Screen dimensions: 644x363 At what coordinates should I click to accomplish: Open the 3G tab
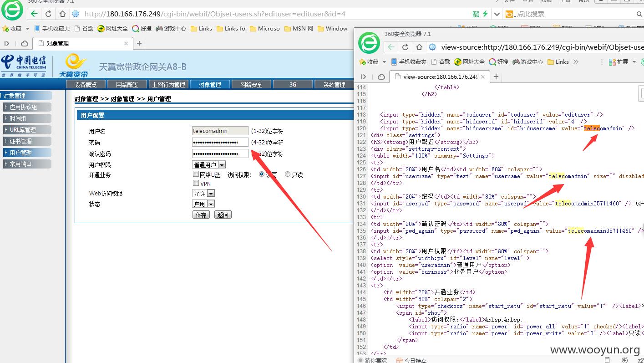(292, 84)
